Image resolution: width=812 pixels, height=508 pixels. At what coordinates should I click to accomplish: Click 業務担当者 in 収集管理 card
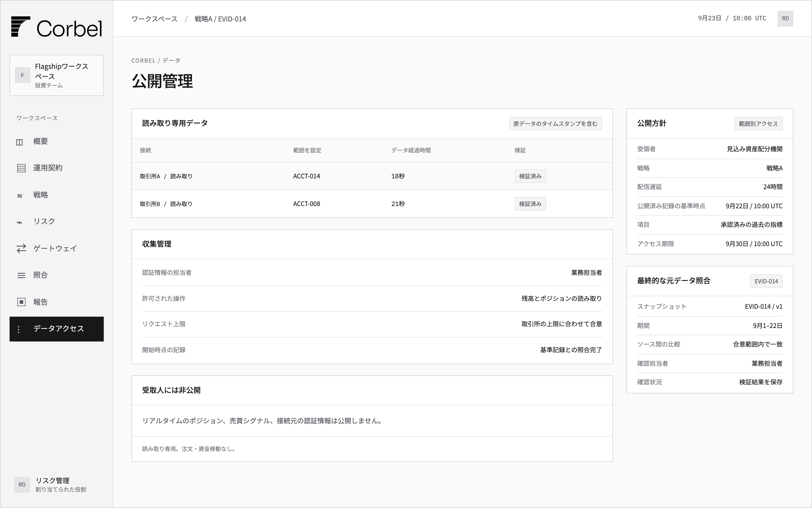tap(586, 273)
